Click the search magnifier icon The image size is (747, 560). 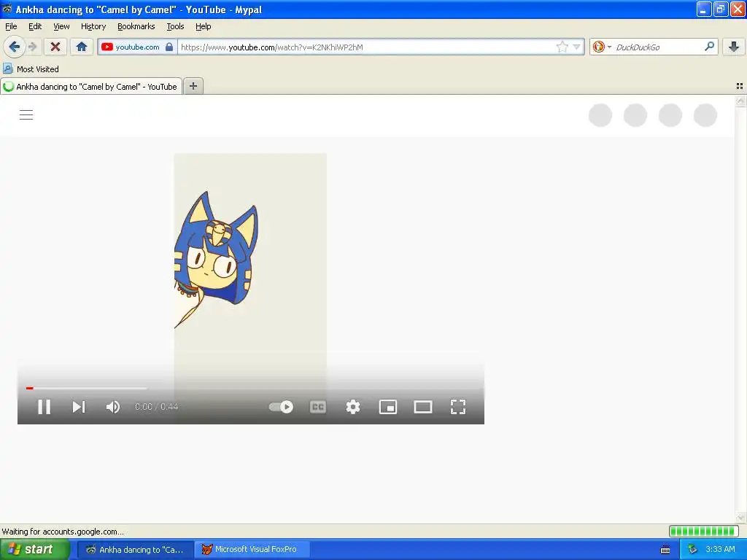point(709,47)
